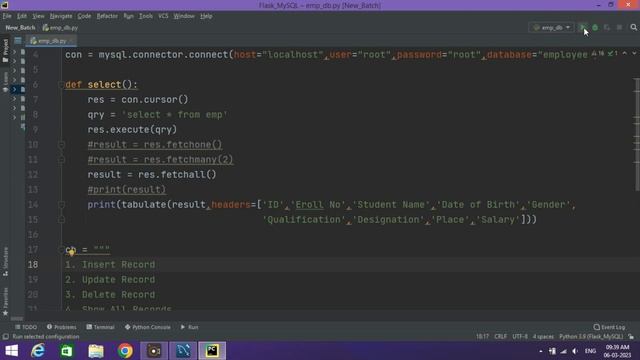Go to previous highlighted error arrow
The image size is (640, 360).
pyautogui.click(x=624, y=53)
